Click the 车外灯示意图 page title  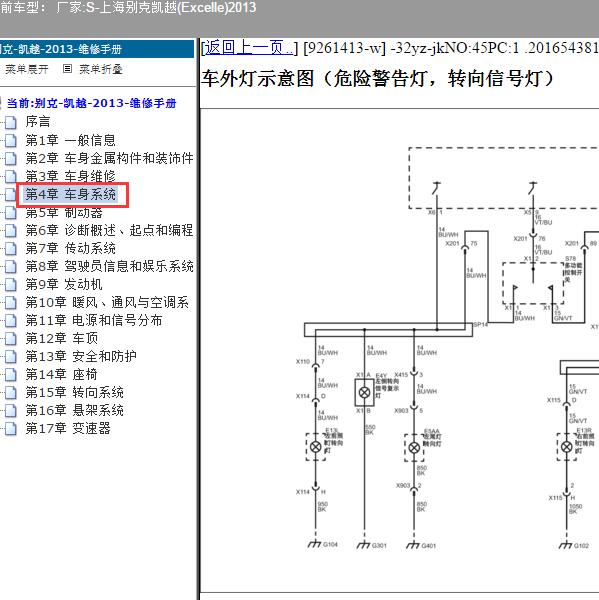coord(377,78)
